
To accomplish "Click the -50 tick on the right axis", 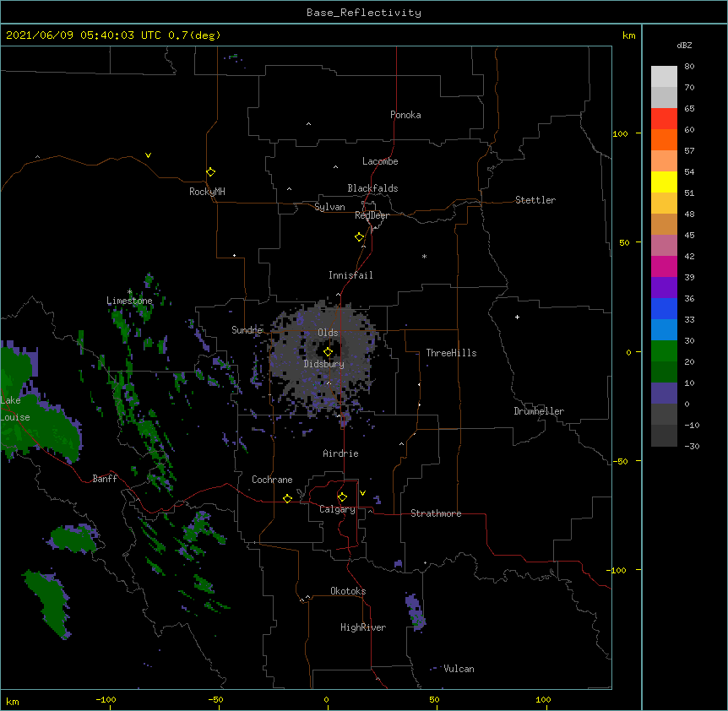I will pyautogui.click(x=620, y=461).
